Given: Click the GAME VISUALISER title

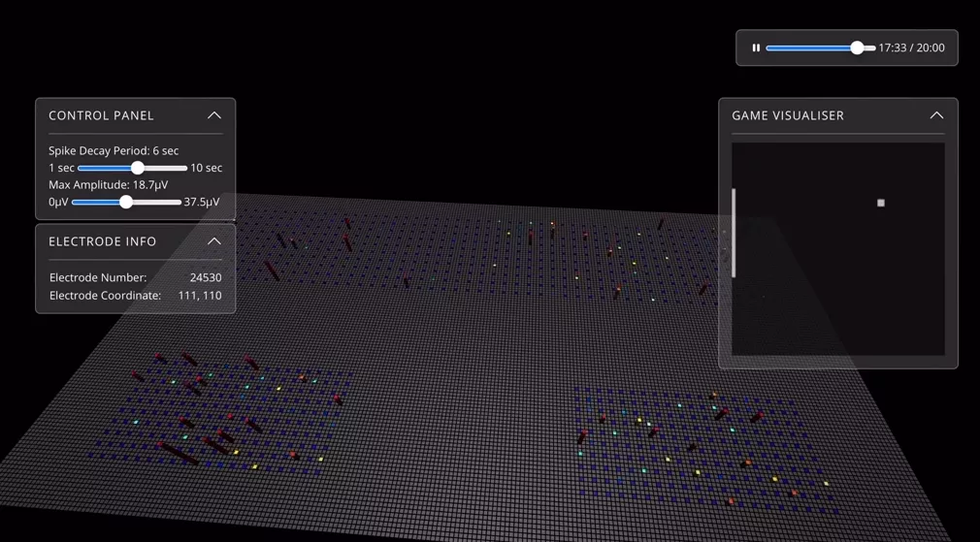Looking at the screenshot, I should [x=788, y=115].
